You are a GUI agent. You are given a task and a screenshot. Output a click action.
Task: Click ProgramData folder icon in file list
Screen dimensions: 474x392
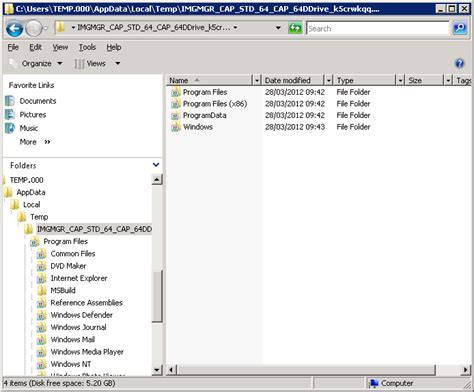point(176,115)
